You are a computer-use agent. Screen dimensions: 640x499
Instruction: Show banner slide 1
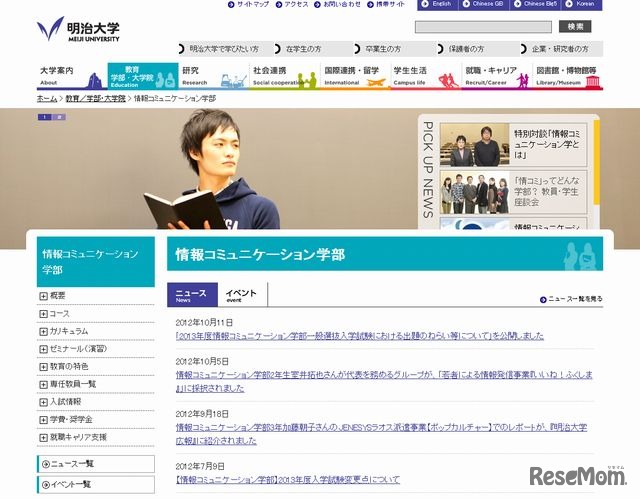(x=44, y=117)
